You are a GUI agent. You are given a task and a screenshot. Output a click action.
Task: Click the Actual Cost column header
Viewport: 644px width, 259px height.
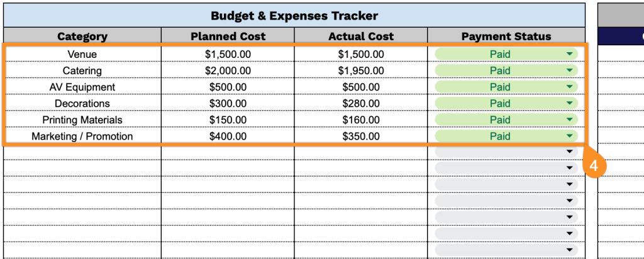[361, 36]
